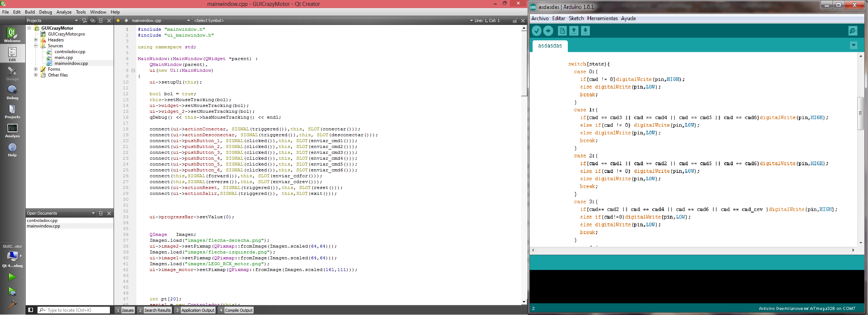Click the Type to locate search field

(74, 310)
